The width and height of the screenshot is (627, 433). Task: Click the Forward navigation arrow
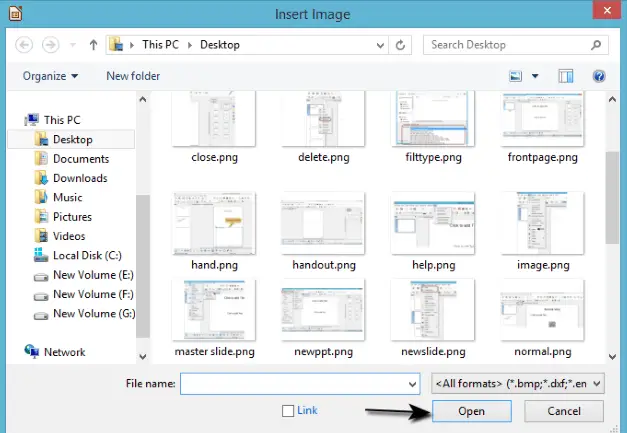point(50,45)
